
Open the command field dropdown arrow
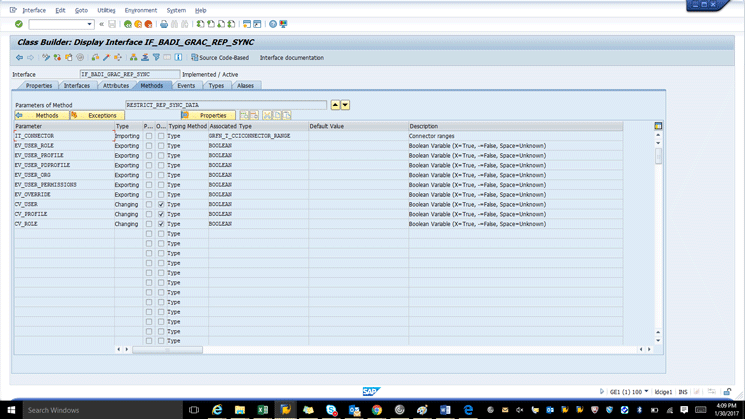coord(89,24)
